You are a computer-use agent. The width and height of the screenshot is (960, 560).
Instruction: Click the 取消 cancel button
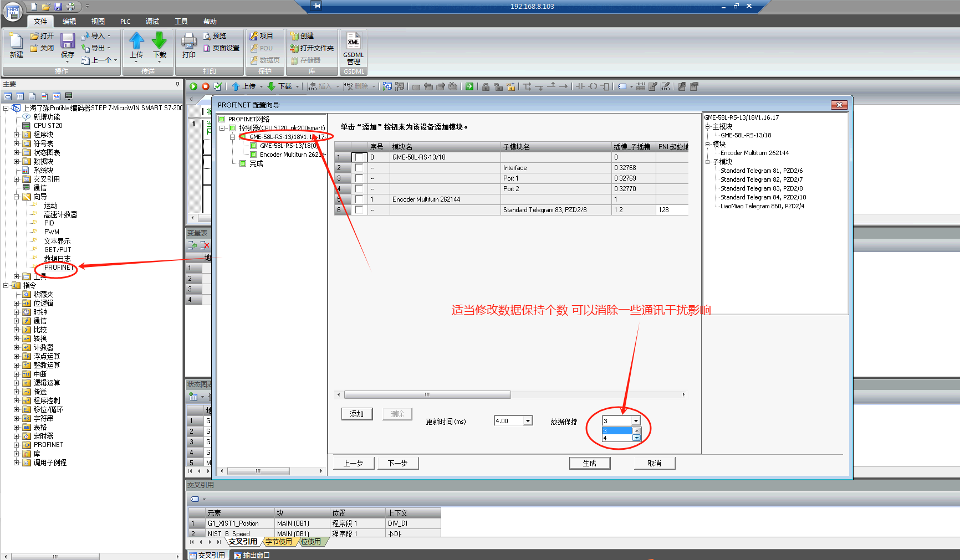pos(655,463)
